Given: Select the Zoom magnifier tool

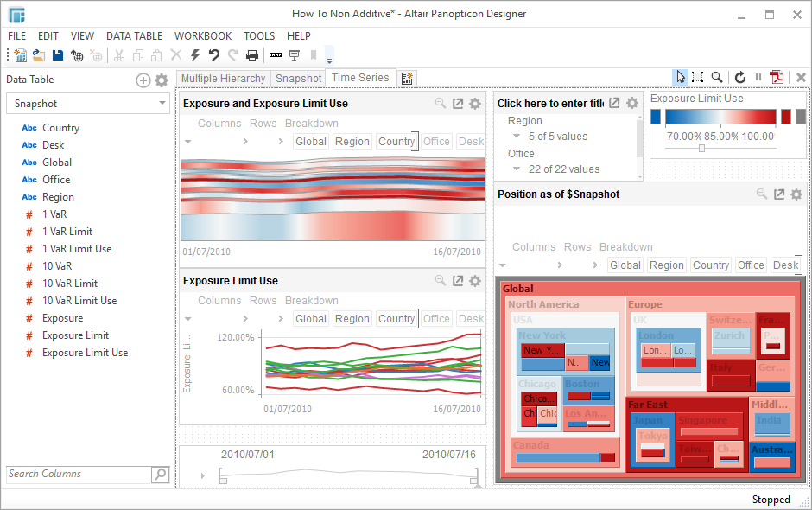Looking at the screenshot, I should [x=717, y=78].
